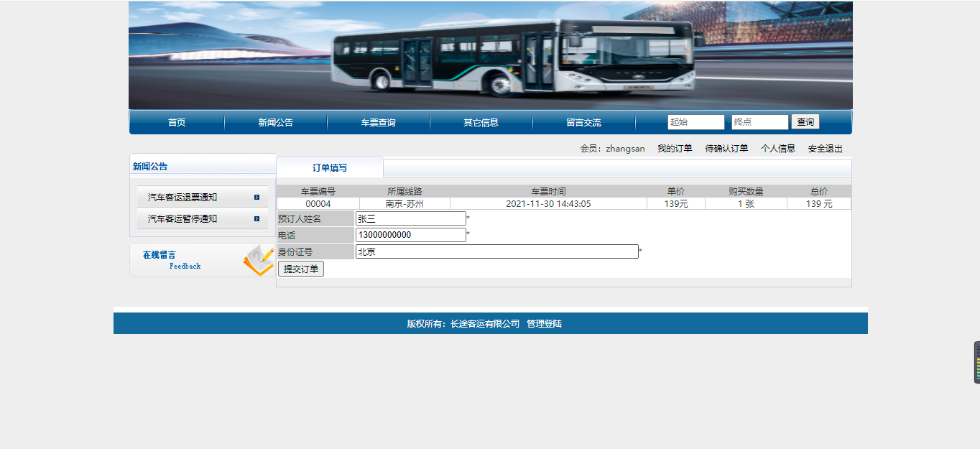Click the 2021-11-30 14:43:05 time cell

pyautogui.click(x=548, y=204)
